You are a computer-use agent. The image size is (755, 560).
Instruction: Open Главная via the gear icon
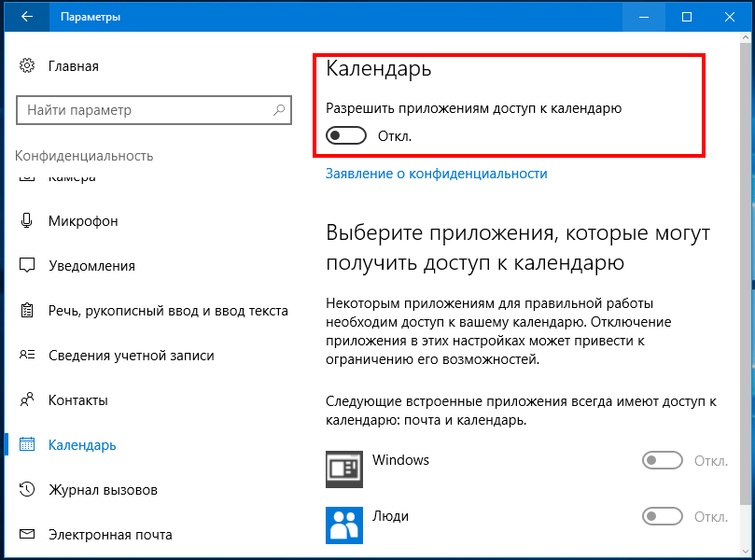(27, 65)
